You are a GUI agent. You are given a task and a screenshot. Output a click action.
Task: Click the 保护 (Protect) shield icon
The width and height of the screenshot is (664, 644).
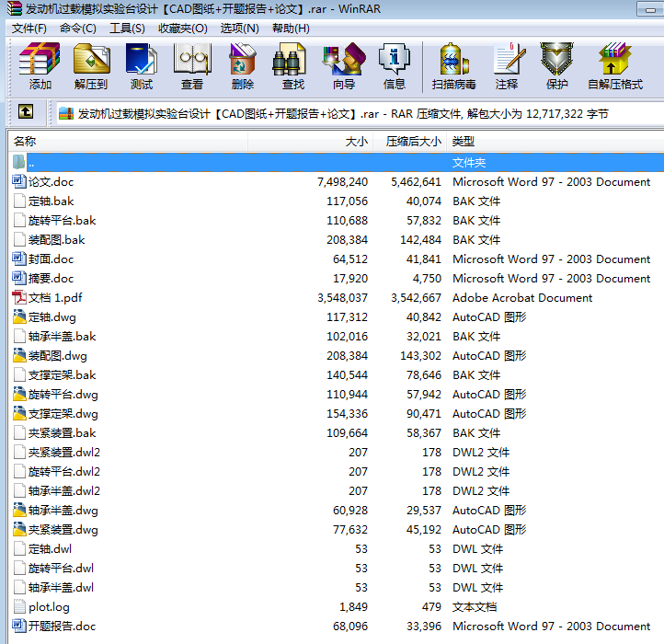point(556,66)
